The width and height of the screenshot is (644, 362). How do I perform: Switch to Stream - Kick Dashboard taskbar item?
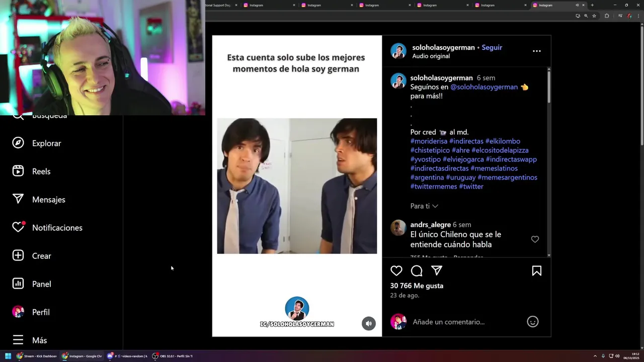coord(37,356)
